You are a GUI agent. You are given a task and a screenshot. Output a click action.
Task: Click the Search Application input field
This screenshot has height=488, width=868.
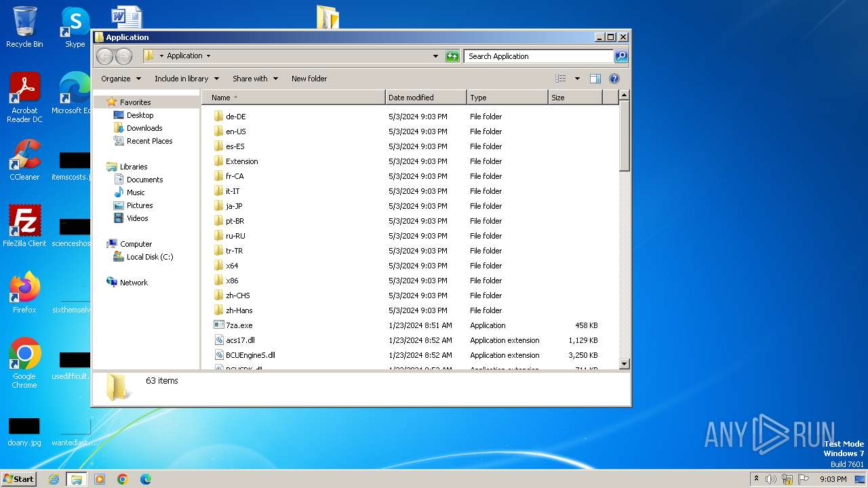tap(539, 56)
